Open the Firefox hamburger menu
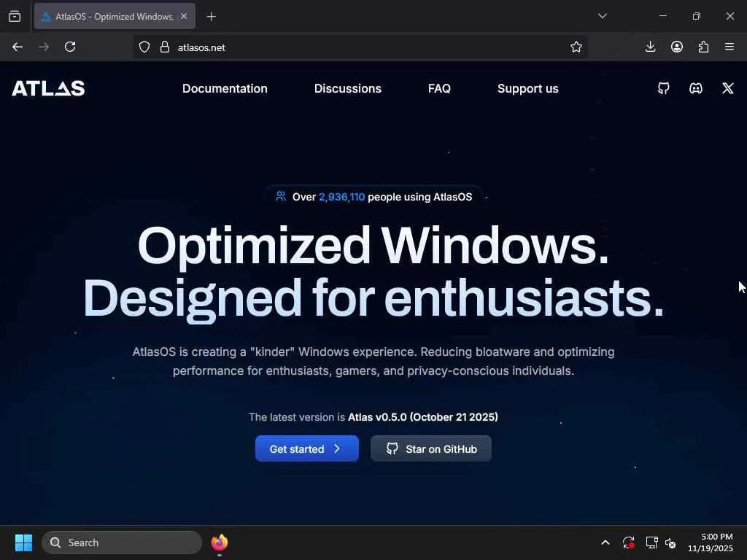The height and width of the screenshot is (560, 747). pyautogui.click(x=729, y=47)
